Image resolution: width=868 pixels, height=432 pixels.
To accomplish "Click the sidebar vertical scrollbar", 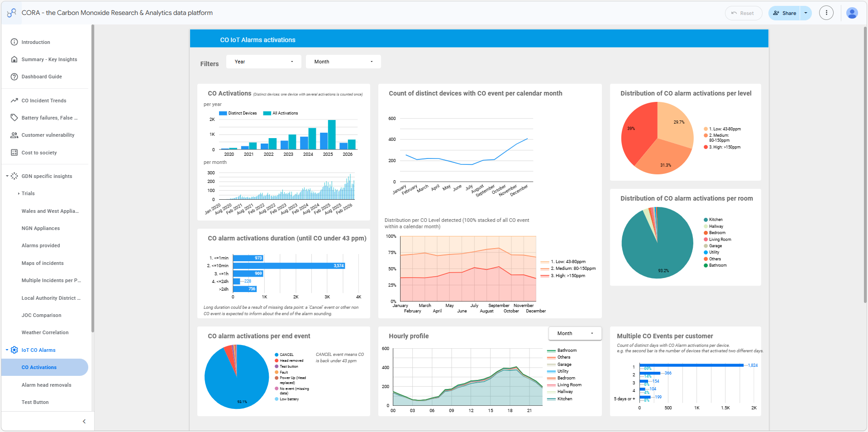I will coord(93,179).
